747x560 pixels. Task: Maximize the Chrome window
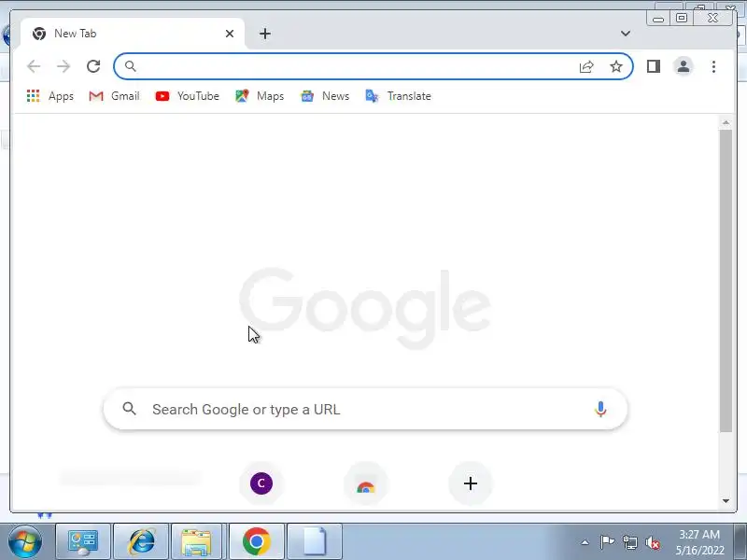(x=682, y=18)
